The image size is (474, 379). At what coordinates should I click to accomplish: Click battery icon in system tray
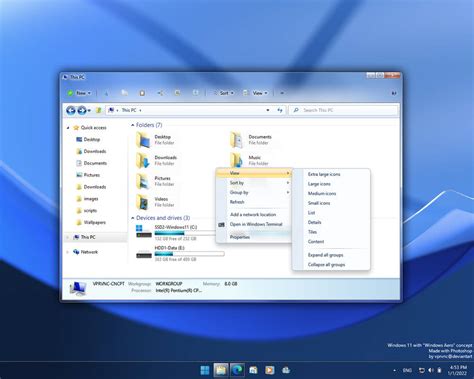[x=439, y=370]
